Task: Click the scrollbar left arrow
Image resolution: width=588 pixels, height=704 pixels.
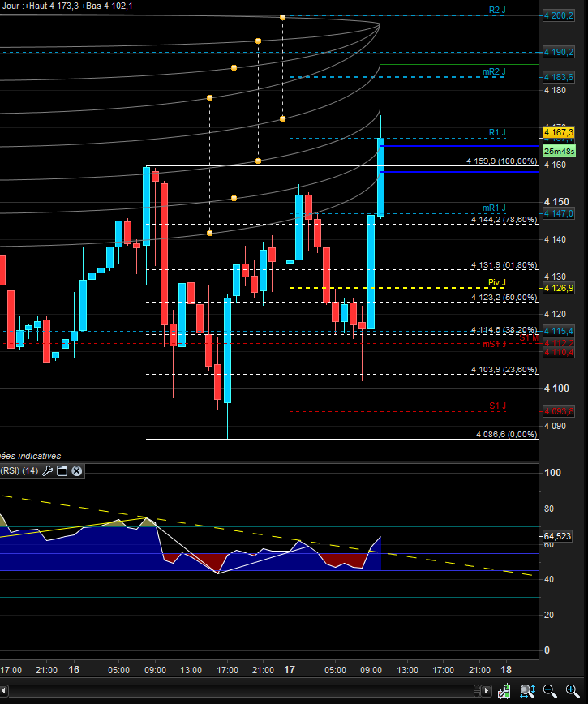Action: pos(4,690)
